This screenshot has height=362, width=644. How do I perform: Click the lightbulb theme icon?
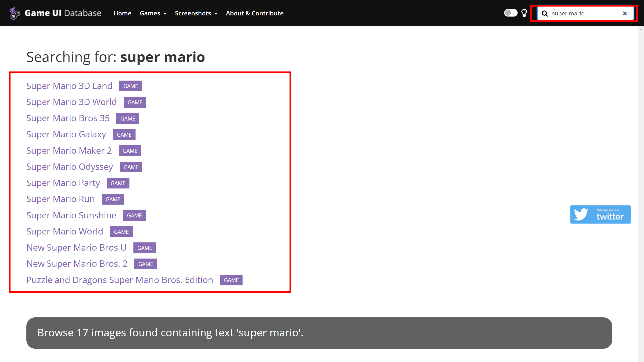tap(524, 13)
